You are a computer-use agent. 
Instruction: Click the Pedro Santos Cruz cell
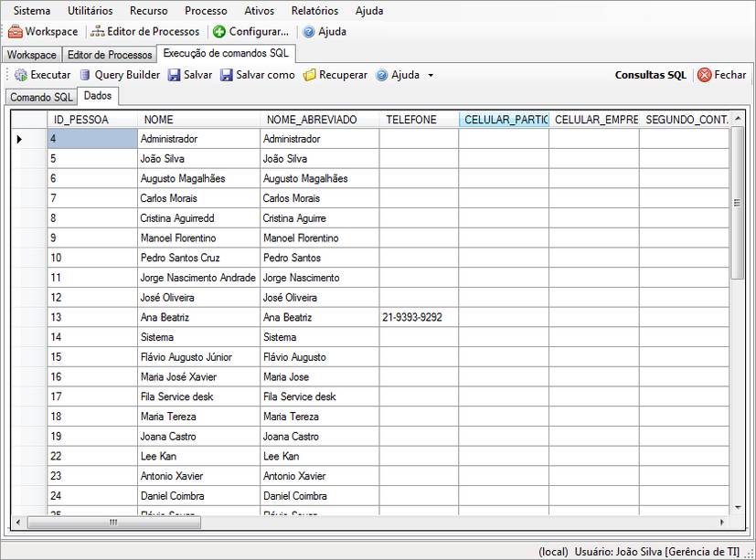coord(198,258)
